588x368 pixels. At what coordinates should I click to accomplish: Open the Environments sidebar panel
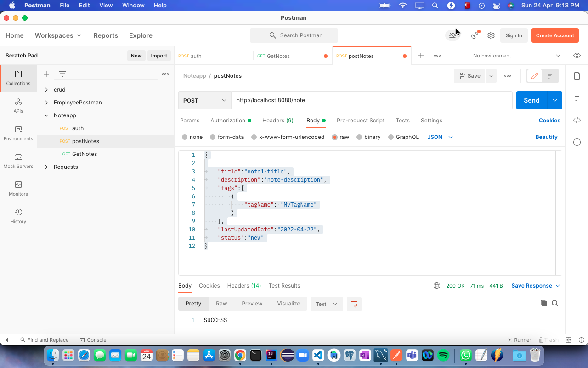tap(18, 133)
